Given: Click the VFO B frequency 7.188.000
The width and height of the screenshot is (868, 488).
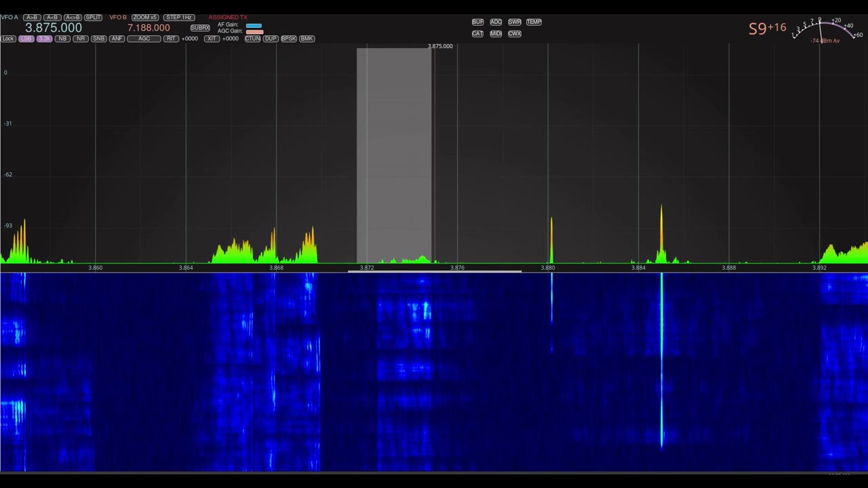Looking at the screenshot, I should click(x=149, y=28).
